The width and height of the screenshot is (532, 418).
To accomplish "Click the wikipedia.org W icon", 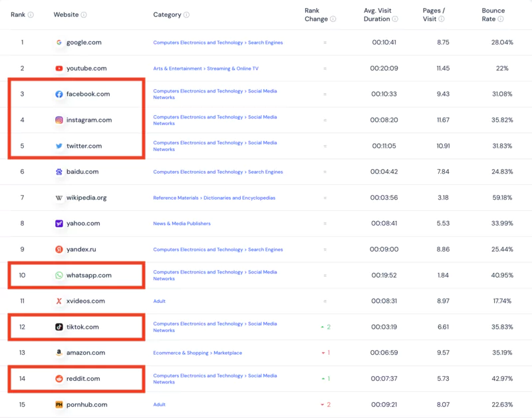I will pyautogui.click(x=59, y=198).
